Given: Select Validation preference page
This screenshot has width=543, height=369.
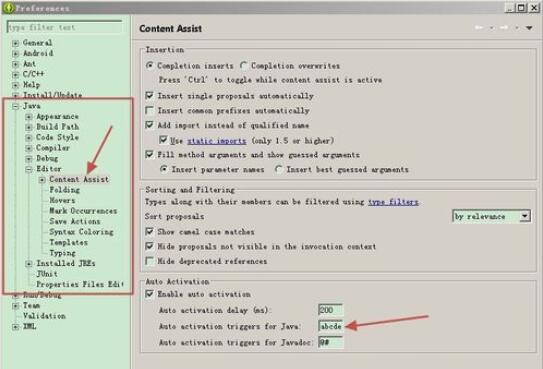Looking at the screenshot, I should 44,316.
